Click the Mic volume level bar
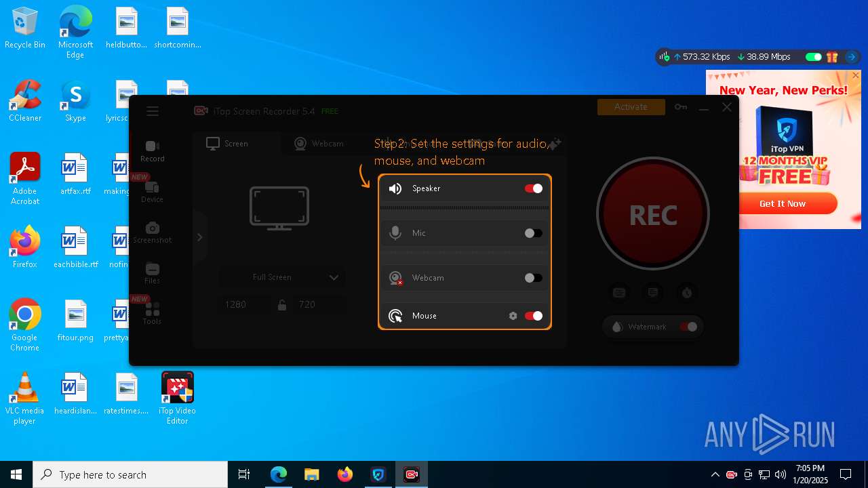The image size is (868, 488). pyautogui.click(x=465, y=252)
